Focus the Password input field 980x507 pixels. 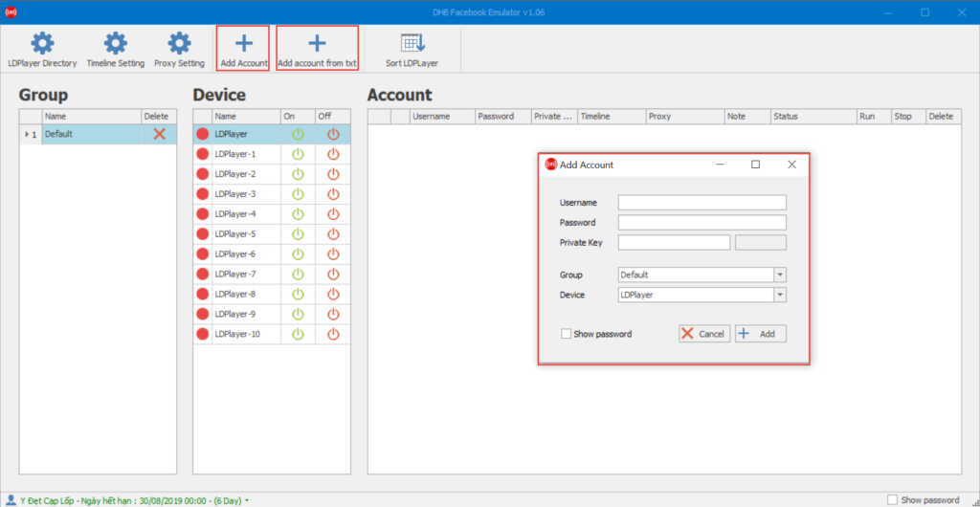[x=702, y=223]
